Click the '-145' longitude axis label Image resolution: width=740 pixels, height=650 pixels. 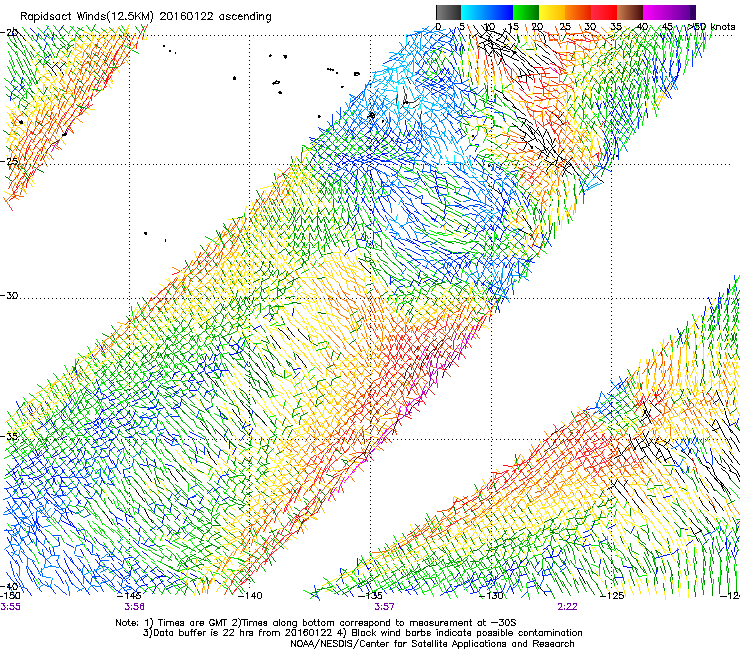129,596
